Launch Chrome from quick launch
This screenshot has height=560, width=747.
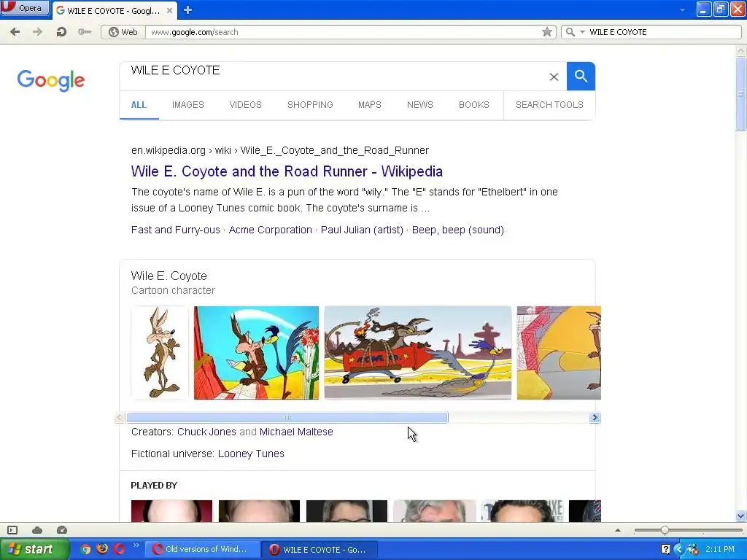pos(85,550)
